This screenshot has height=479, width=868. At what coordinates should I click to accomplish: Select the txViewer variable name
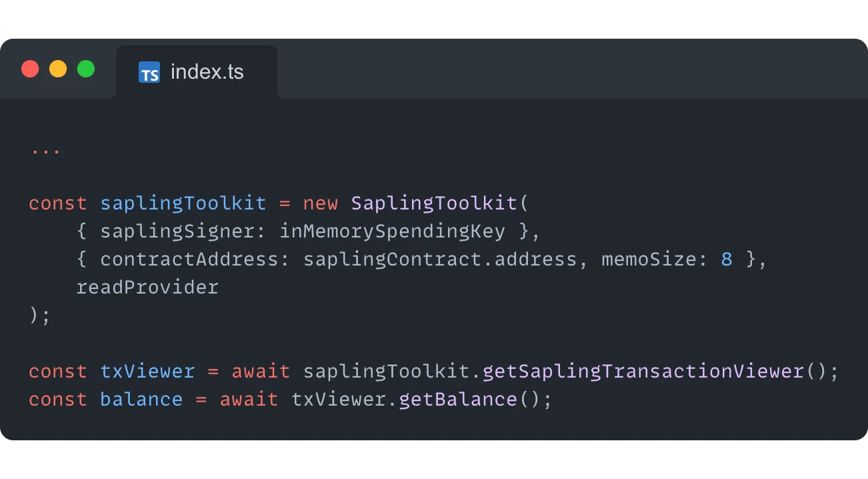click(x=147, y=371)
